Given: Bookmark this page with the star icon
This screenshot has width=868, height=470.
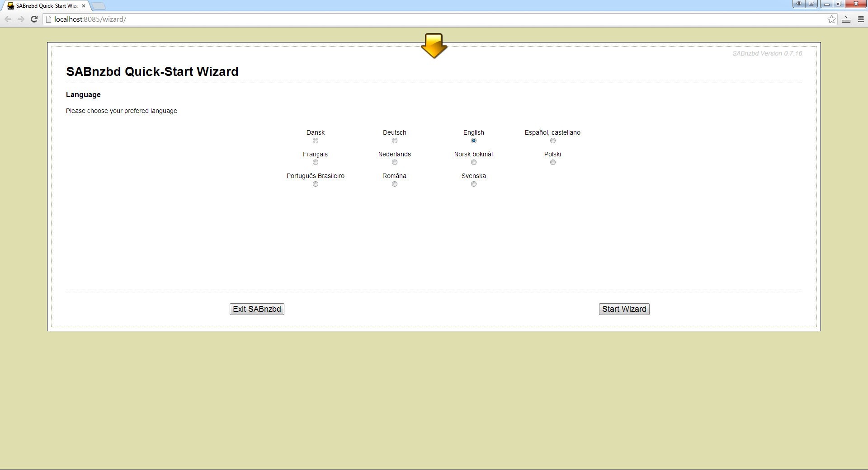Looking at the screenshot, I should click(x=831, y=19).
